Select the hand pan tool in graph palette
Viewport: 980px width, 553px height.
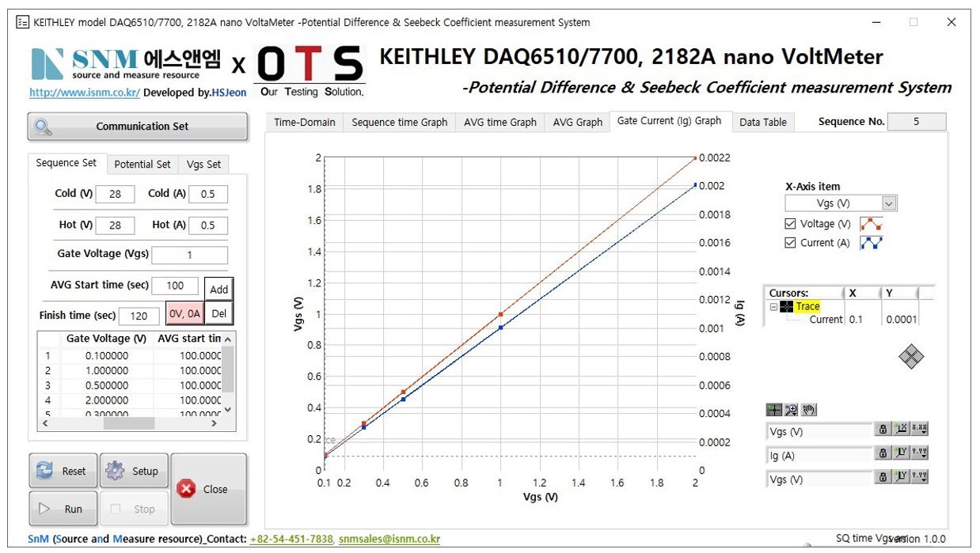coord(808,410)
